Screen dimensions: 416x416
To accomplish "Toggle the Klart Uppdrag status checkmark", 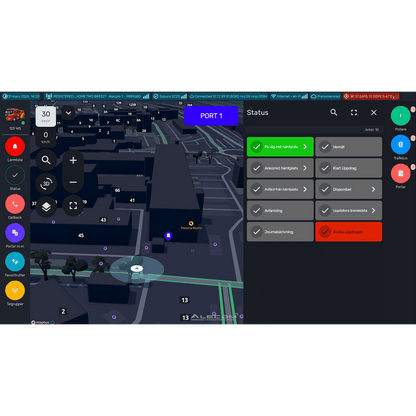I will (x=325, y=168).
